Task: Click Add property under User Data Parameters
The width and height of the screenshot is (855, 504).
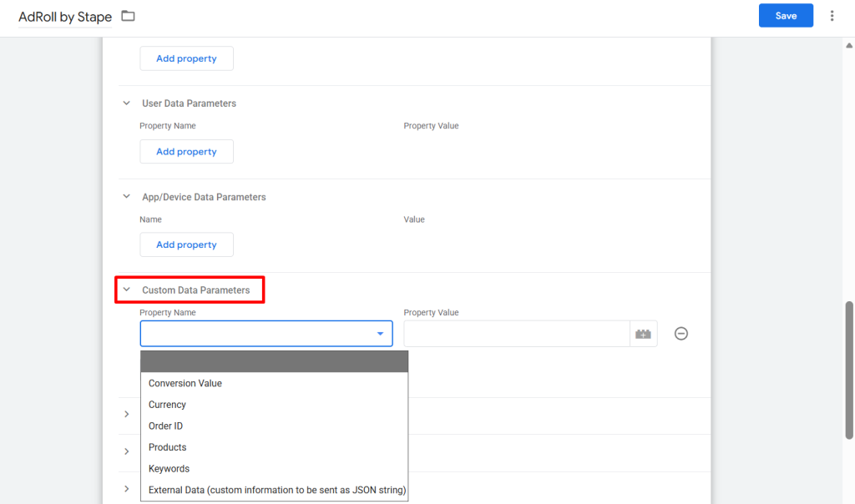Action: point(186,152)
